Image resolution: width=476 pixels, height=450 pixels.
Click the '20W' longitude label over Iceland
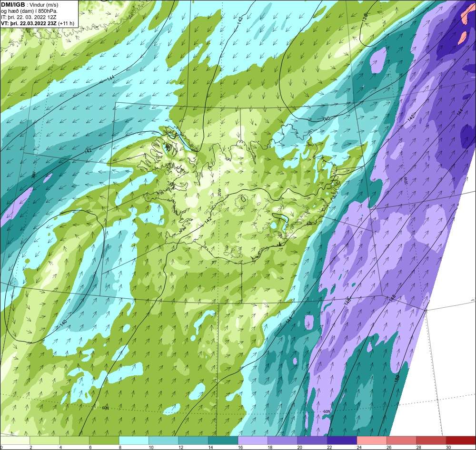tap(220, 193)
